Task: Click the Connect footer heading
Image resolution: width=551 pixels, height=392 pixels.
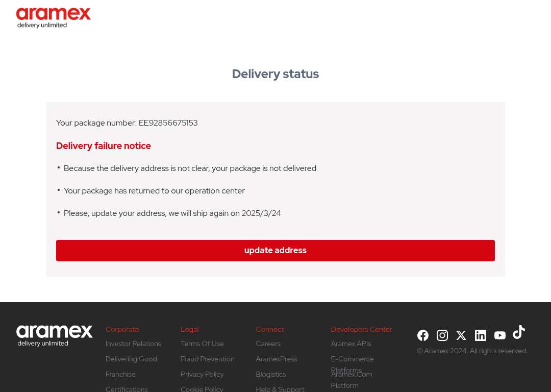Action: [270, 329]
